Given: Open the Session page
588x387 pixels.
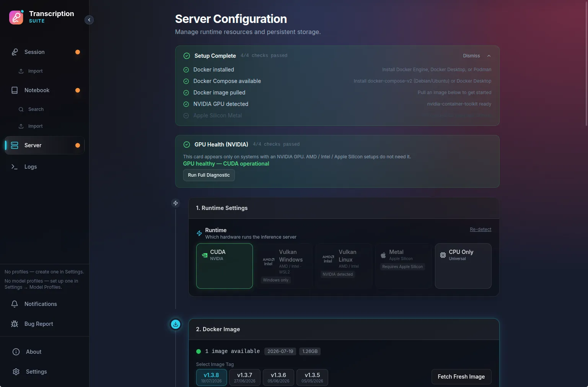Looking at the screenshot, I should pos(45,52).
